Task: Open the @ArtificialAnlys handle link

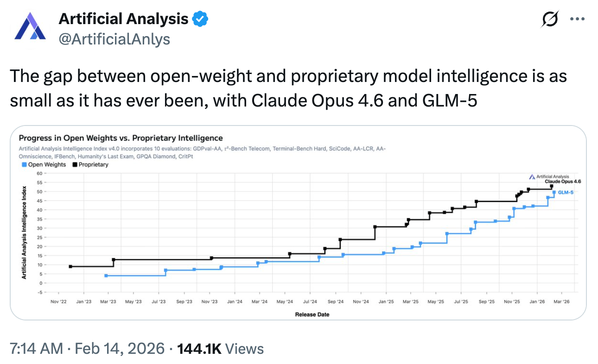Action: (x=114, y=39)
